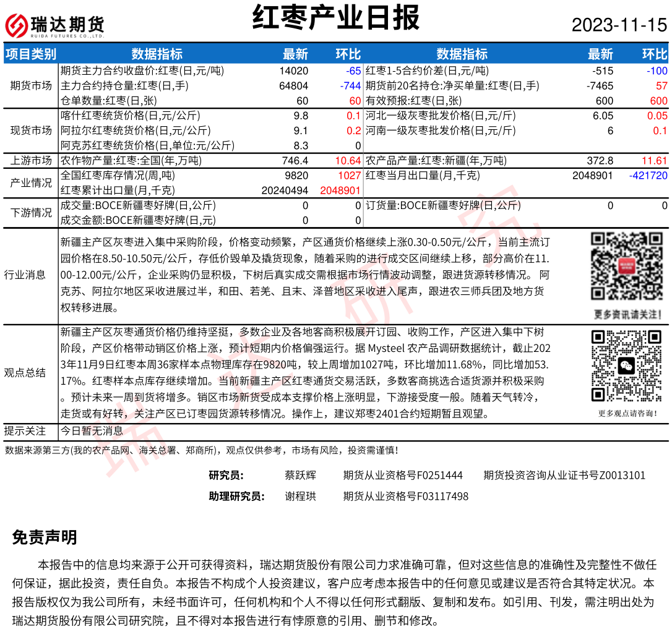Select the first 数据指标 column header
Screen dimensions: 672x629
(157, 54)
